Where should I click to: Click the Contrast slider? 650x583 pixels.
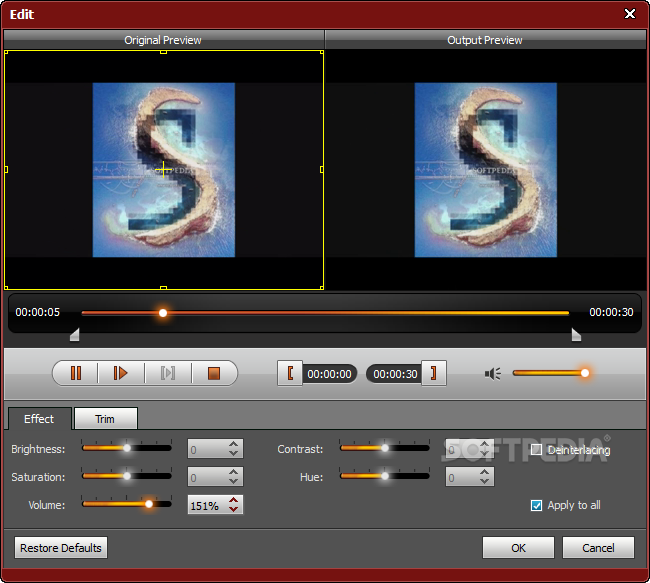click(x=384, y=448)
